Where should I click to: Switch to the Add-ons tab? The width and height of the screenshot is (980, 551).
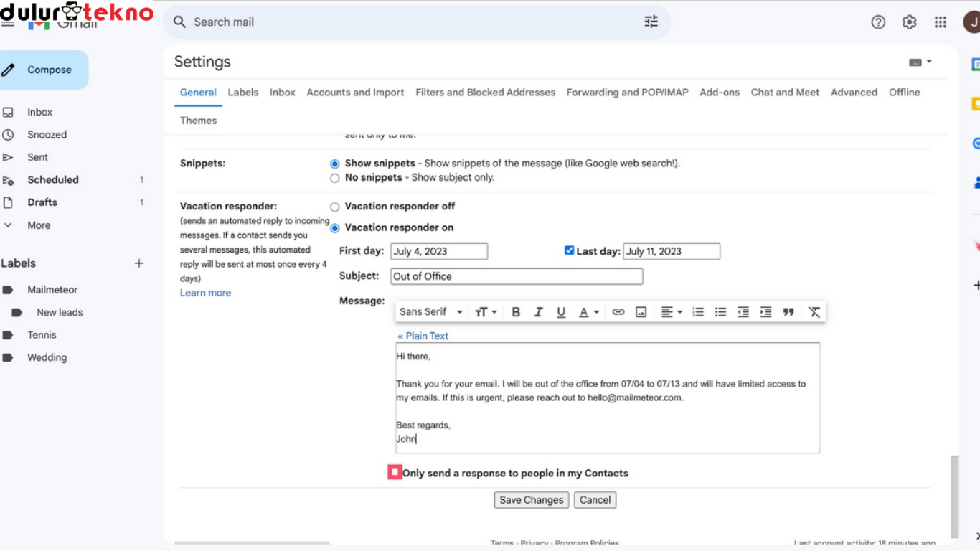point(720,93)
